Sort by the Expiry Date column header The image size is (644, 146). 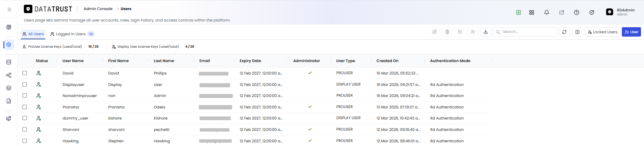[250, 61]
